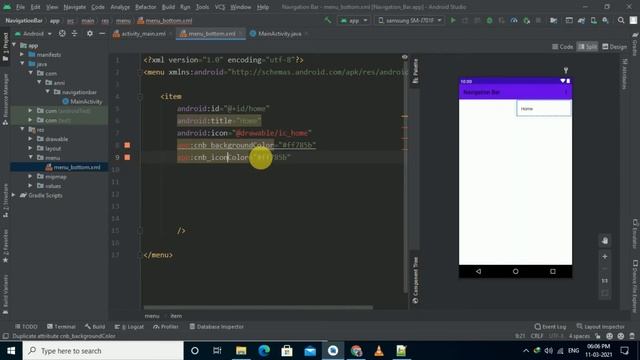Open Task View from taskbar
The image size is (640, 360).
217,351
